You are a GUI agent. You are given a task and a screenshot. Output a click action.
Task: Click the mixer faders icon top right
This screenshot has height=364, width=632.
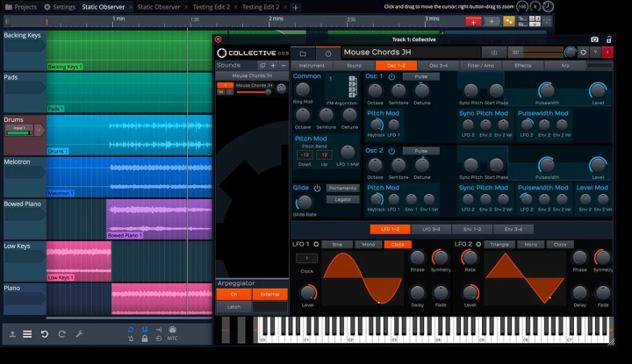pyautogui.click(x=547, y=21)
